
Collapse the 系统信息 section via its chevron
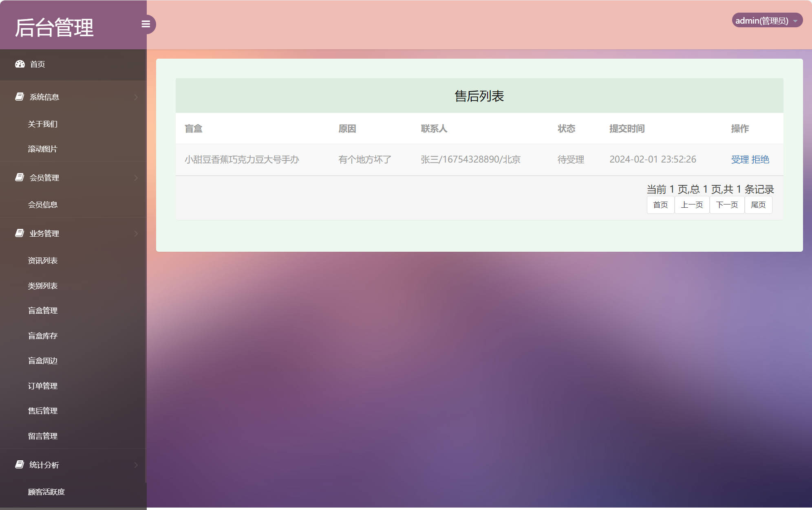[136, 97]
